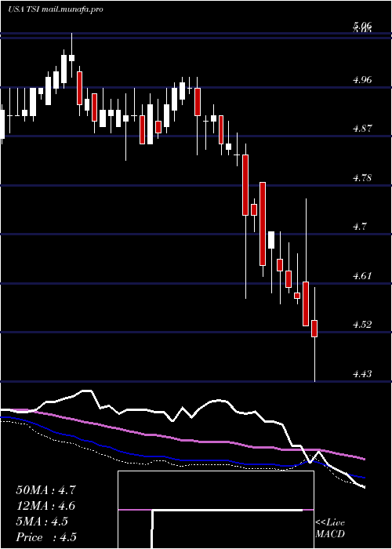The height and width of the screenshot is (549, 392).
Task: Click the only white candlestick near 4.7
Action: 271,240
